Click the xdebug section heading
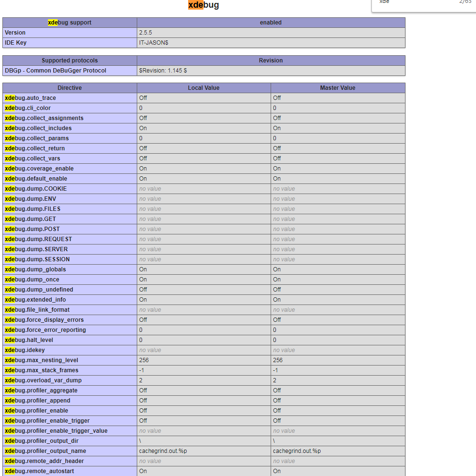 tap(203, 5)
